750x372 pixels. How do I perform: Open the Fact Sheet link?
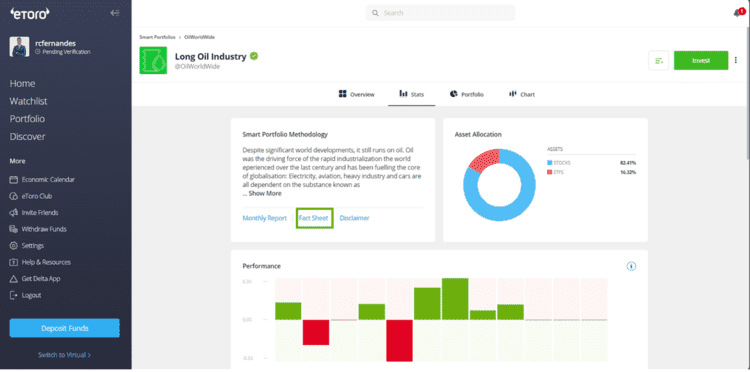click(314, 218)
